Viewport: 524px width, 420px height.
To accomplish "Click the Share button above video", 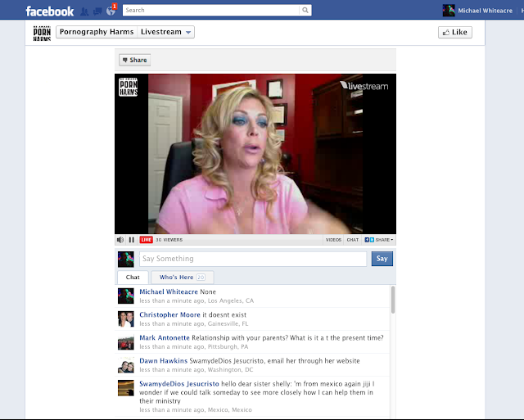I will click(x=134, y=60).
